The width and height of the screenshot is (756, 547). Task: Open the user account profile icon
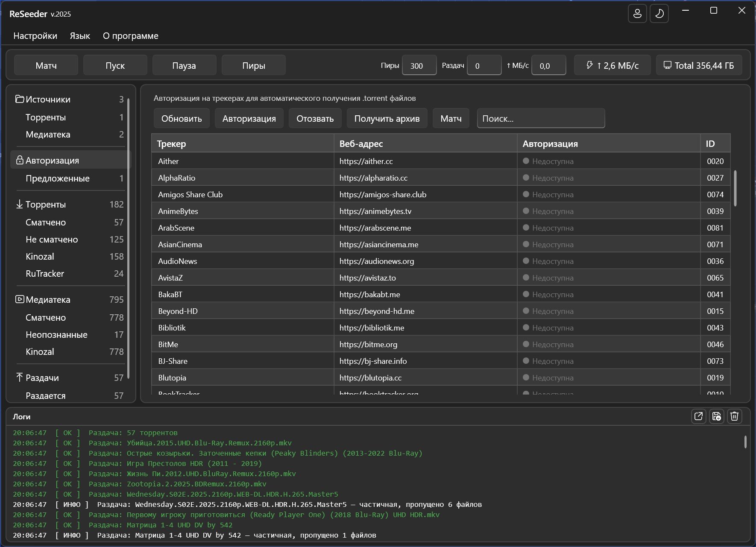click(637, 14)
